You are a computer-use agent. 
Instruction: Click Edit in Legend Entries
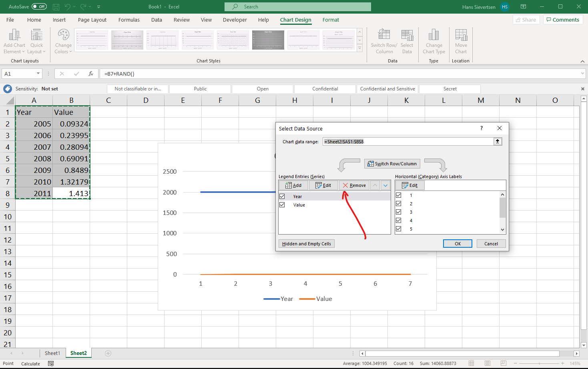[x=323, y=185]
